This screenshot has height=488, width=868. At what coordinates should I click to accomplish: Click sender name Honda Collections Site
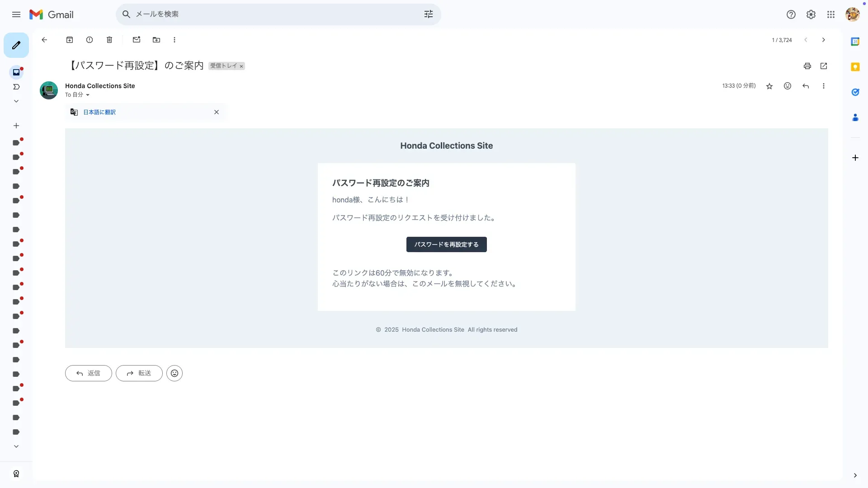100,86
